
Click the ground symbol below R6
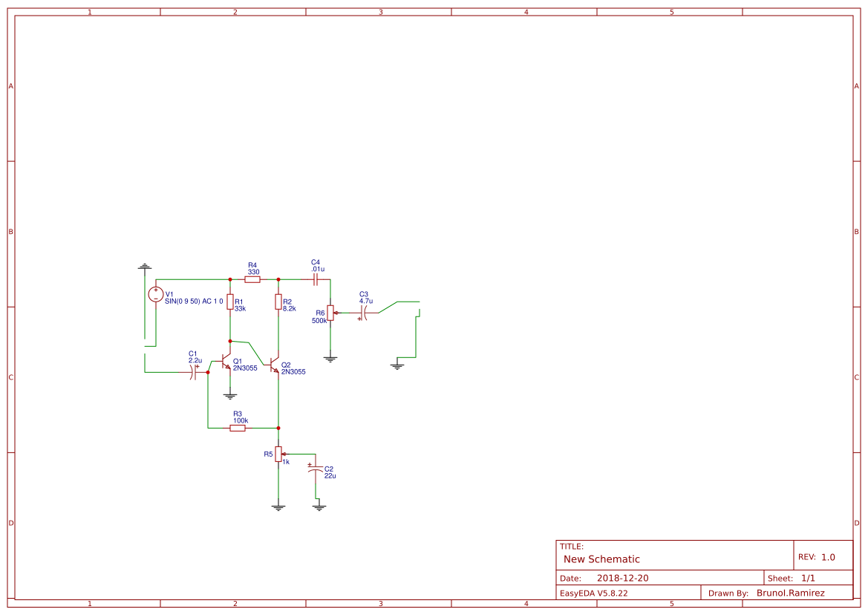pyautogui.click(x=330, y=359)
